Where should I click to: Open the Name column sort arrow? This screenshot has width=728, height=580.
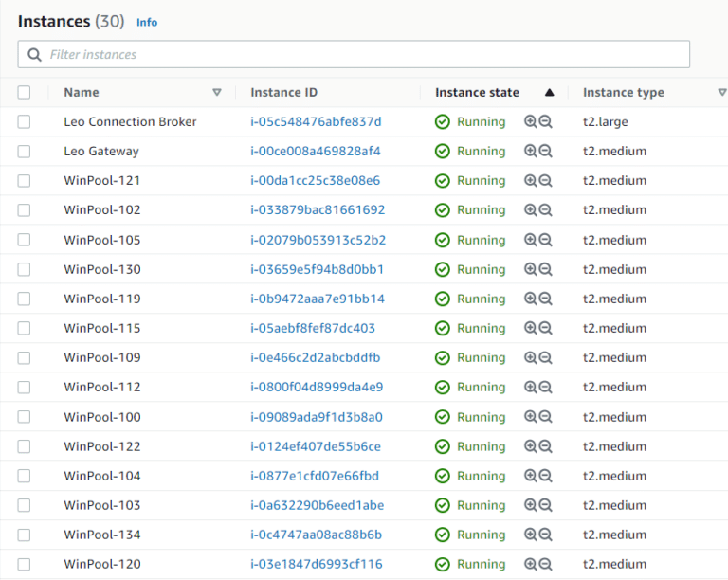point(217,92)
